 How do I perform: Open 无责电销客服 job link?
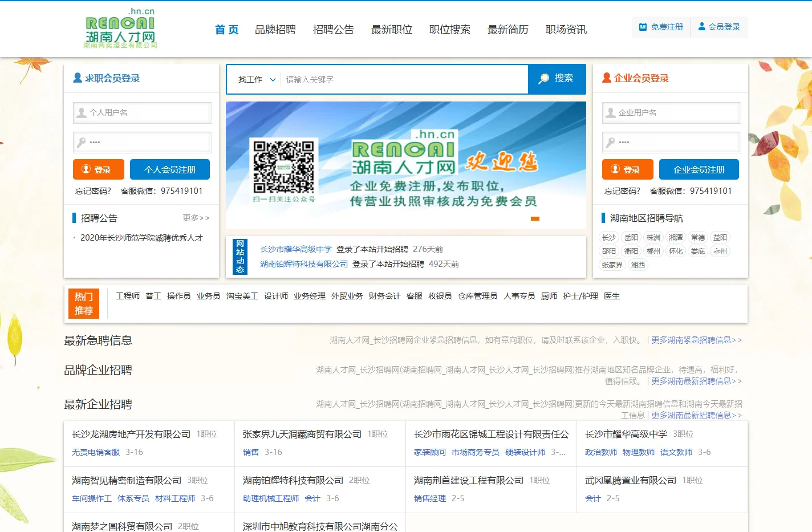[x=96, y=452]
